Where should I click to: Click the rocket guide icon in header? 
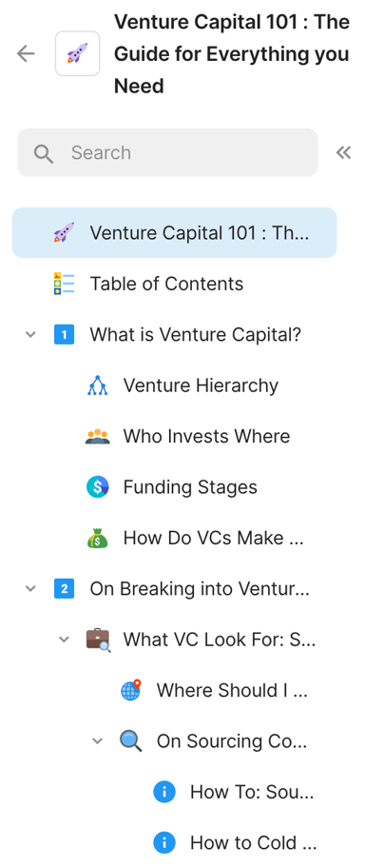tap(77, 53)
